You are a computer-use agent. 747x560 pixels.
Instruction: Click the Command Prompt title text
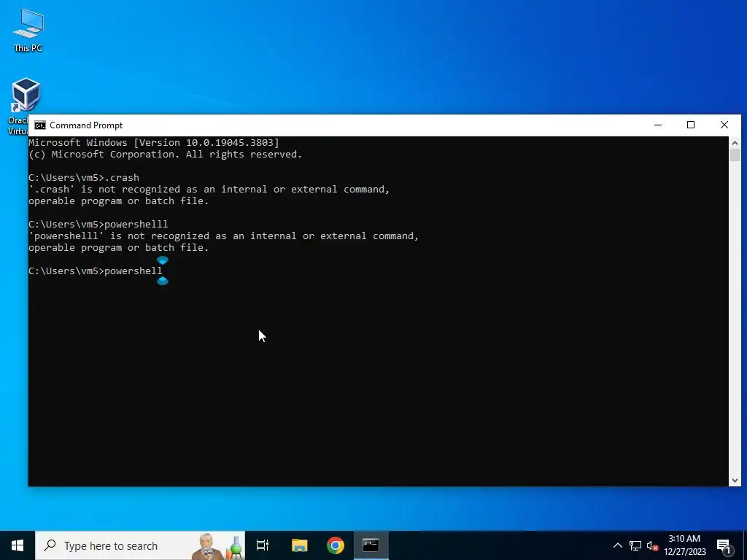[86, 125]
